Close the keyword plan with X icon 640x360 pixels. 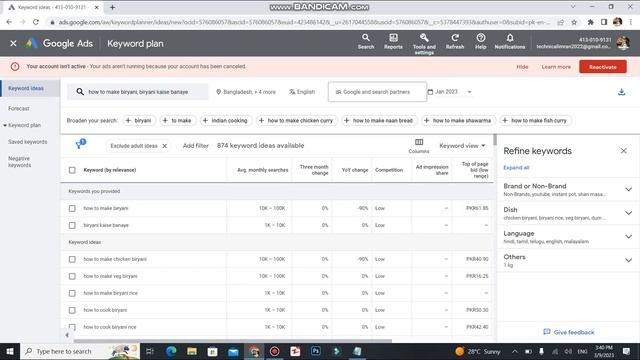[13, 43]
